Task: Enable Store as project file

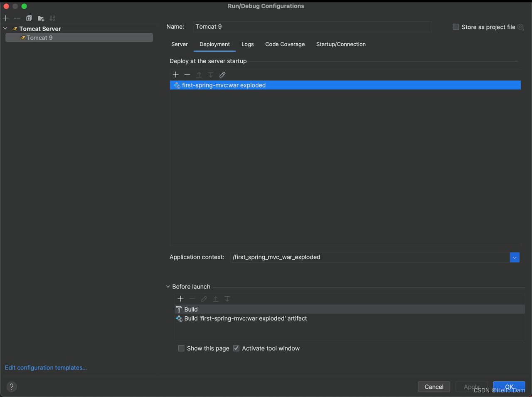Action: pyautogui.click(x=456, y=27)
